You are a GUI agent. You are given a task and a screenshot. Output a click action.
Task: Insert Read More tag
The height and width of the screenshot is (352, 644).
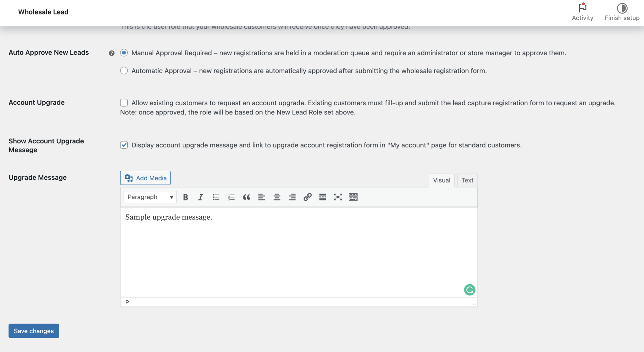click(x=323, y=197)
